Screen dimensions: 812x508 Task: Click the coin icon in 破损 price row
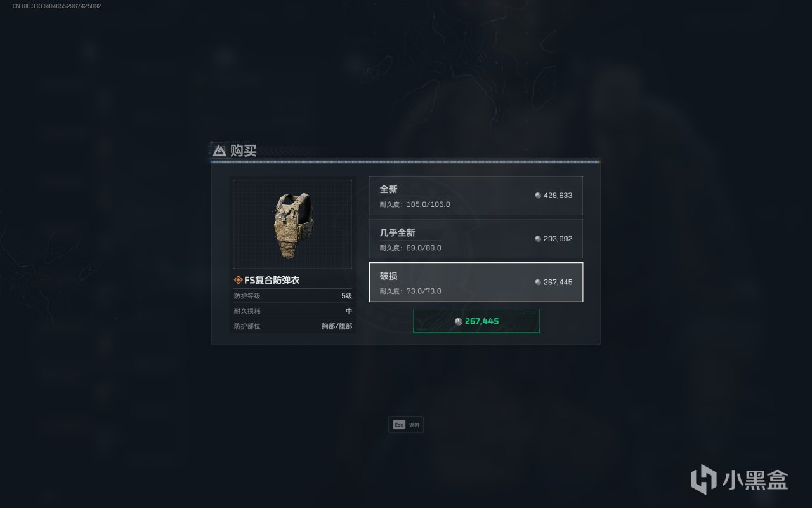tap(538, 282)
